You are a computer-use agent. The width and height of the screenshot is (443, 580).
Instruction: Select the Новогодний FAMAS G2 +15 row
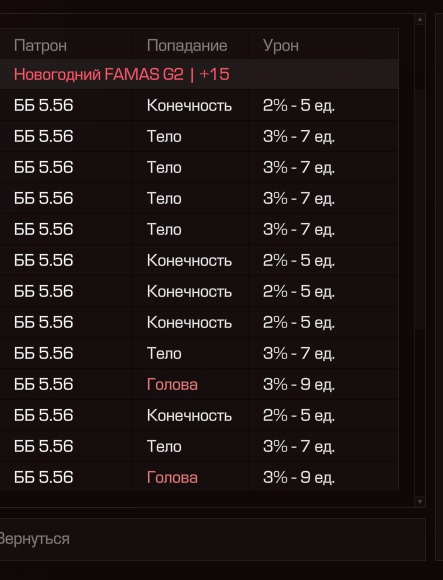[199, 74]
